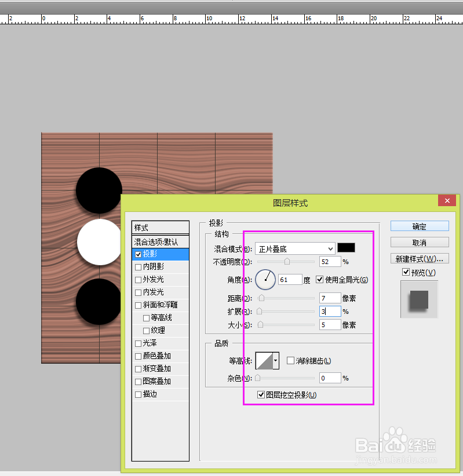Select the 样式 header in style list

161,228
